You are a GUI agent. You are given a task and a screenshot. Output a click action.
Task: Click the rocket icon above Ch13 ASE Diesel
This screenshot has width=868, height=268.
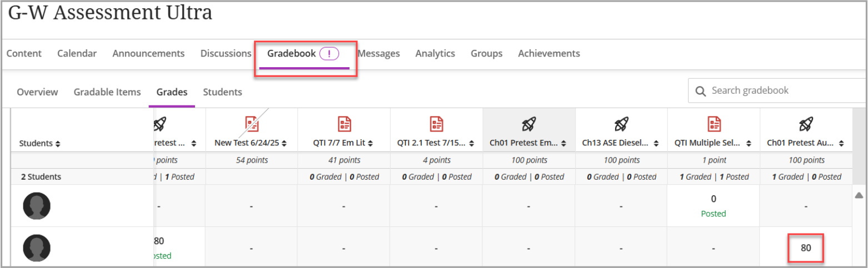(x=621, y=124)
